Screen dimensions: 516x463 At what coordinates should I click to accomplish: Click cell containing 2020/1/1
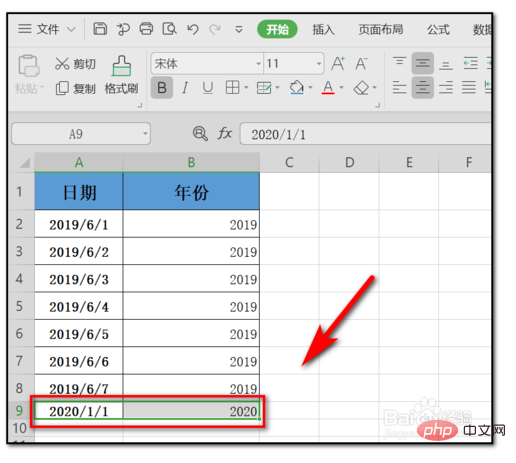pos(79,411)
